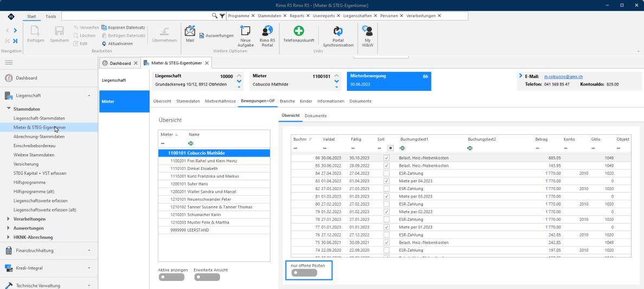Image resolution: width=644 pixels, height=289 pixels.
Task: Toggle the nur offene Posten switch
Action: [304, 273]
